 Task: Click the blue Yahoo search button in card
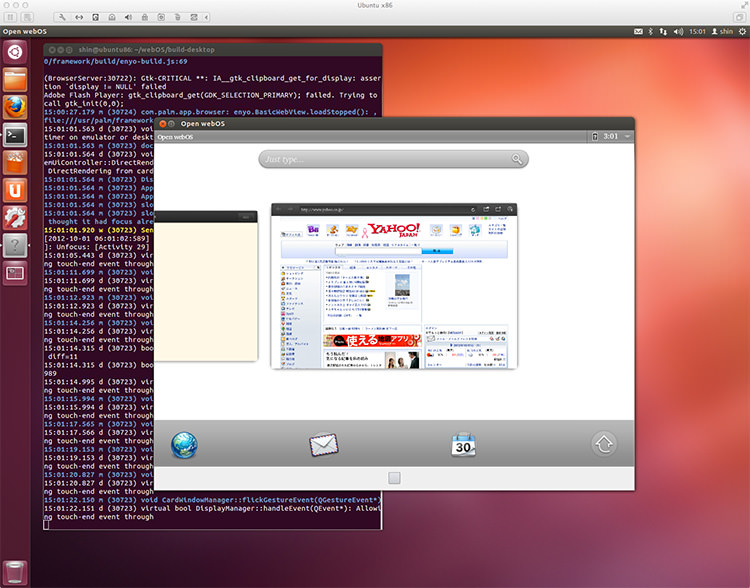[437, 251]
